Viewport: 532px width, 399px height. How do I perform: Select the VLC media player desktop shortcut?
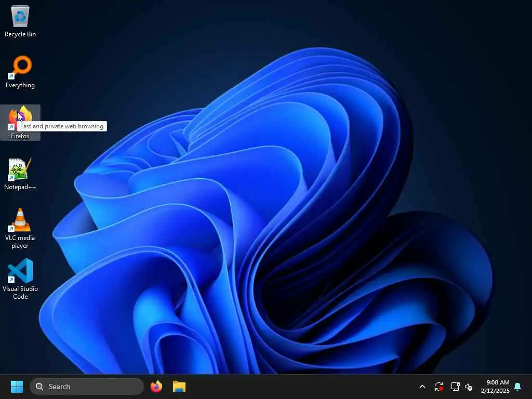[20, 229]
